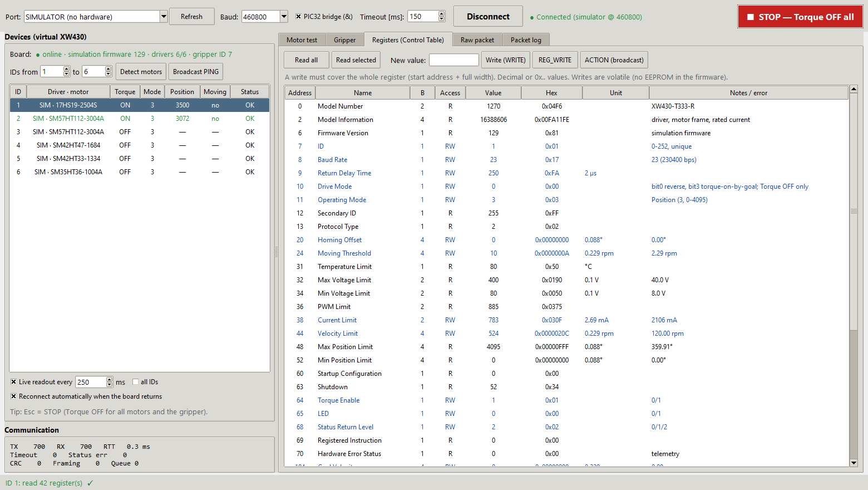This screenshot has height=490, width=868.
Task: Click the Position column header in devices table
Action: [x=183, y=92]
